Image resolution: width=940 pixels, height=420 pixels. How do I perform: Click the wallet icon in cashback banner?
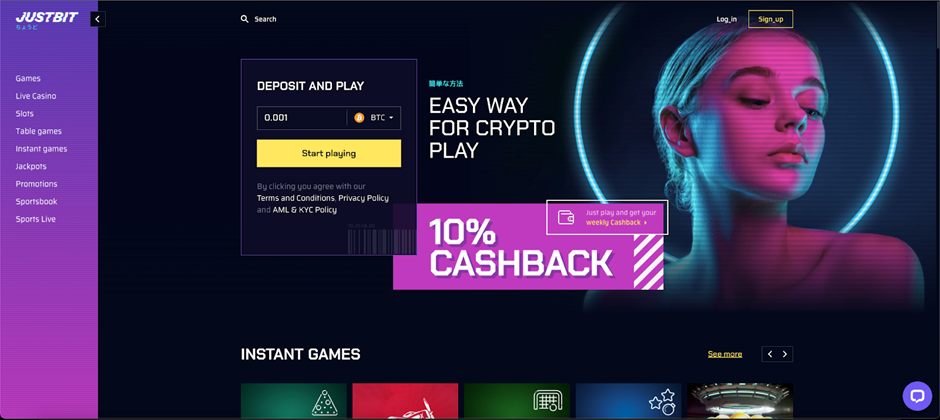click(x=567, y=217)
